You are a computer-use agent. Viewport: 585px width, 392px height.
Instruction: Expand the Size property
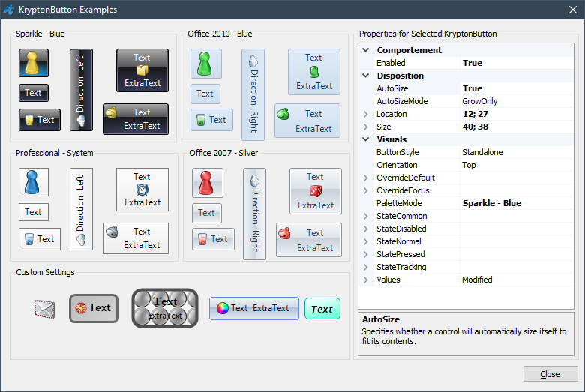366,127
